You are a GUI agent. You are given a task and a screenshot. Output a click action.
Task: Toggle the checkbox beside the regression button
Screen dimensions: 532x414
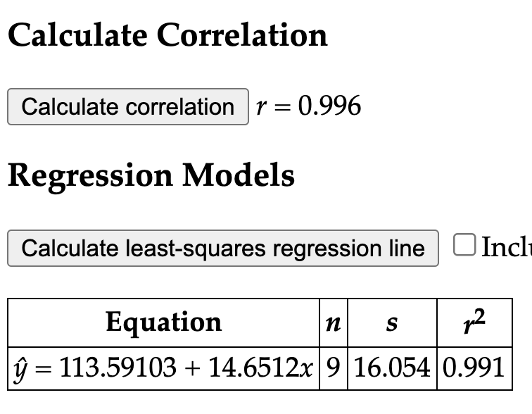pyautogui.click(x=464, y=245)
